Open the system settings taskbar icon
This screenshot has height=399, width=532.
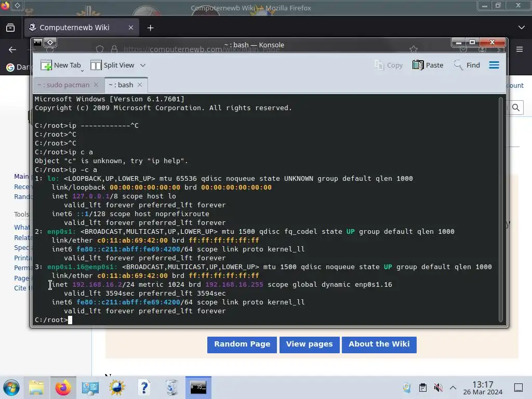(90, 388)
